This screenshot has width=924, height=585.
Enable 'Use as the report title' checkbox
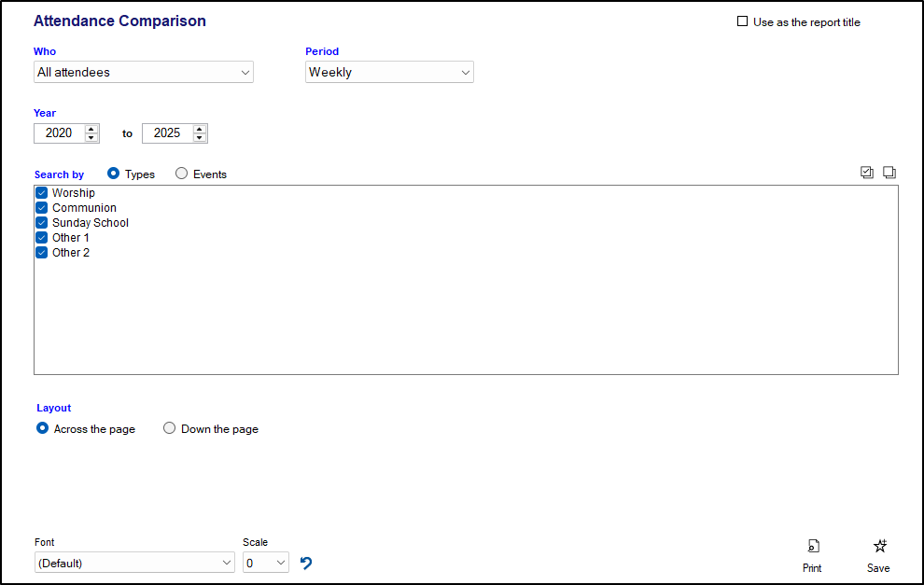pyautogui.click(x=743, y=21)
